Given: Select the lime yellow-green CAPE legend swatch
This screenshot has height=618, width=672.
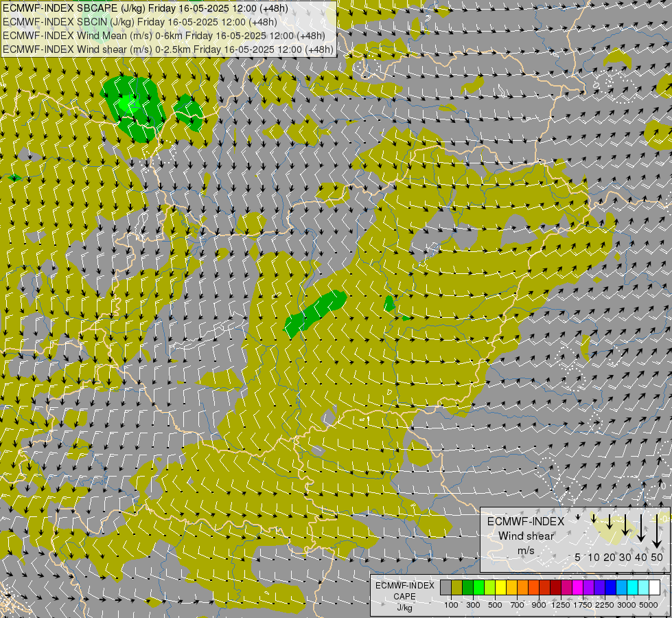Looking at the screenshot, I should [490, 588].
